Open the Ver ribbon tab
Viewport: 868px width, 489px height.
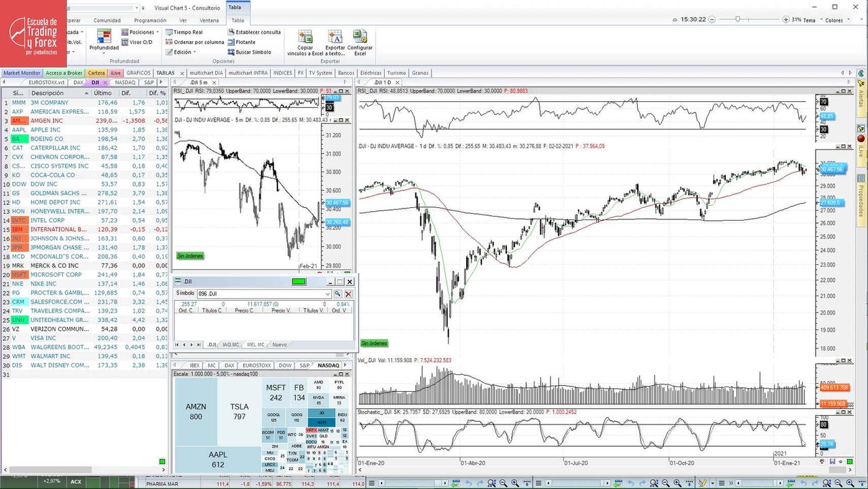pos(183,20)
